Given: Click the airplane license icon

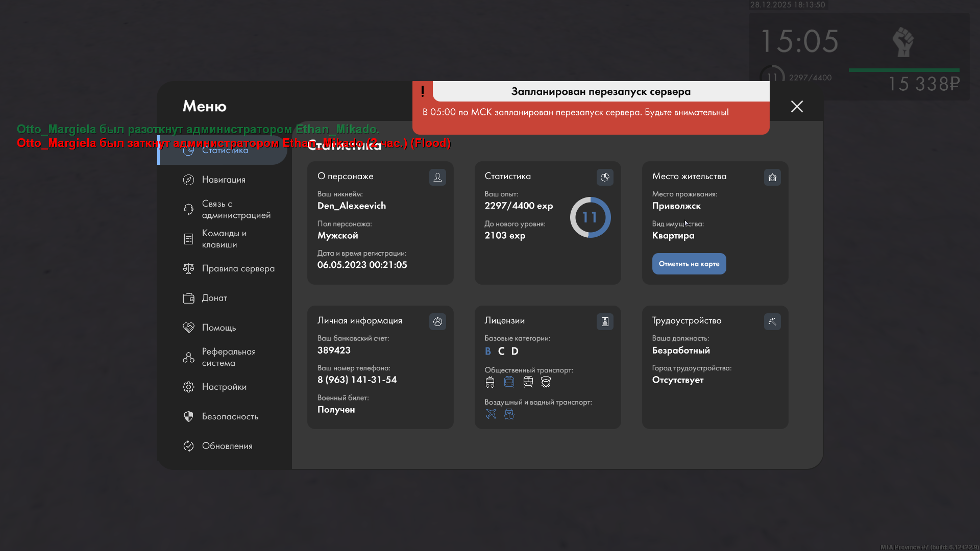Looking at the screenshot, I should [491, 414].
